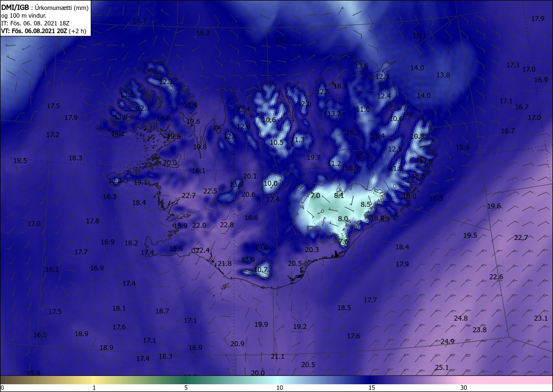Click the map value 24.8

point(461,318)
